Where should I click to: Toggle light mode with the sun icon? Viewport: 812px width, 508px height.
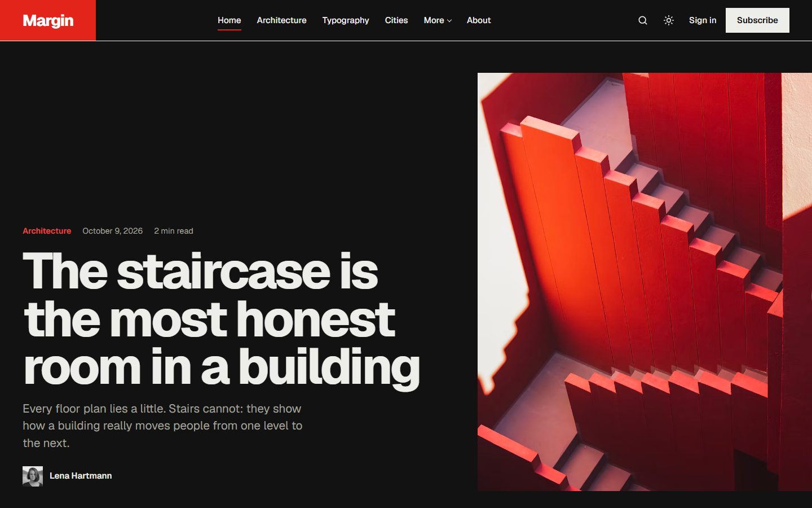click(x=669, y=20)
